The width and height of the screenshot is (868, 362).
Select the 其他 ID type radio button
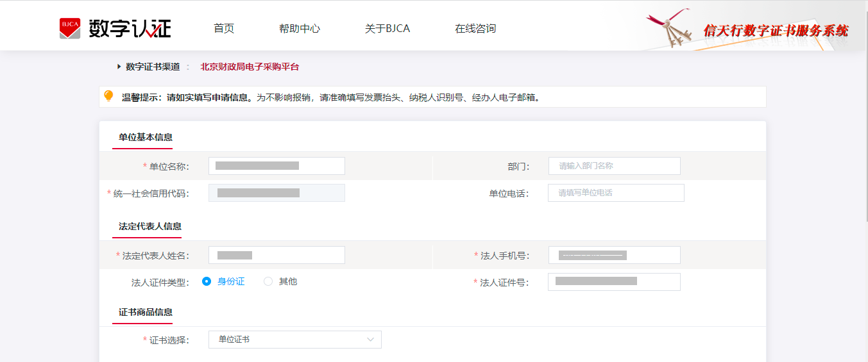268,281
